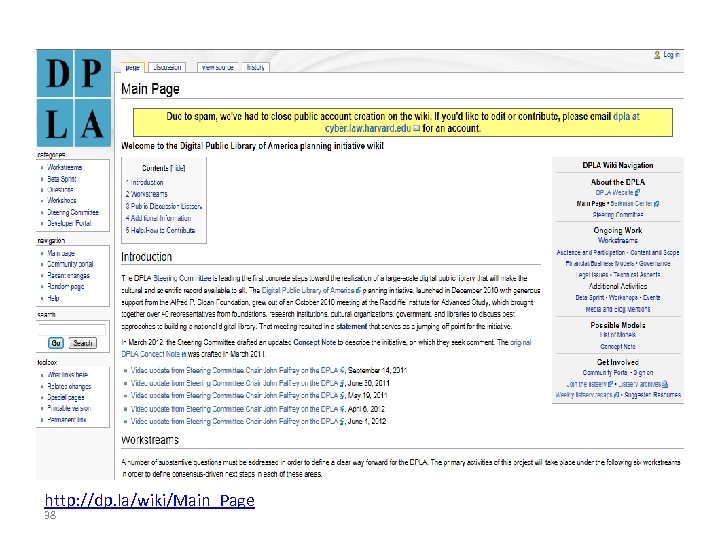Open Digital Public Library of America link
Image resolution: width=720 pixels, height=540 pixels.
click(x=311, y=291)
